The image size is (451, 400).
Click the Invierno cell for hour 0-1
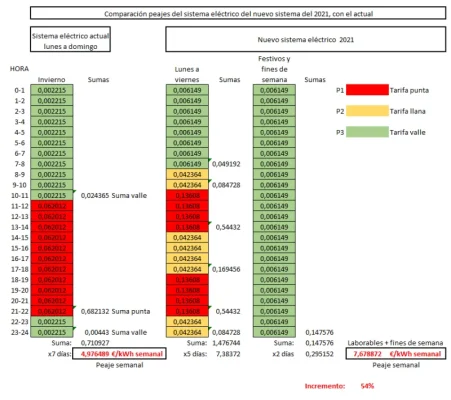52,90
